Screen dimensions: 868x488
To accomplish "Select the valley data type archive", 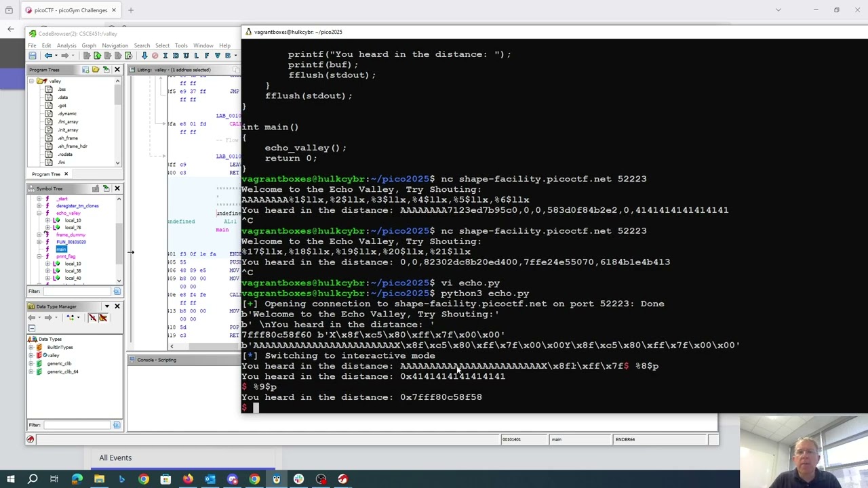I will pyautogui.click(x=53, y=355).
